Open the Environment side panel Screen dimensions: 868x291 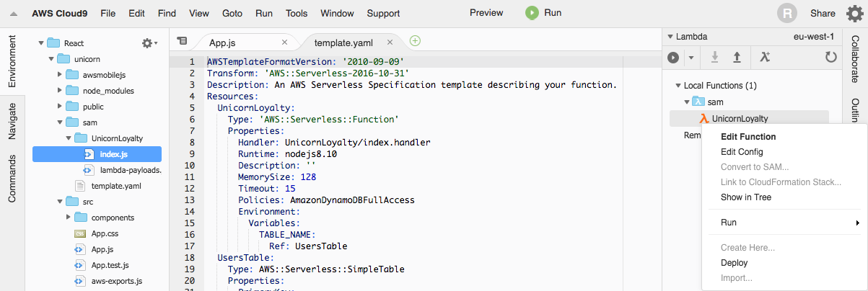pyautogui.click(x=12, y=62)
